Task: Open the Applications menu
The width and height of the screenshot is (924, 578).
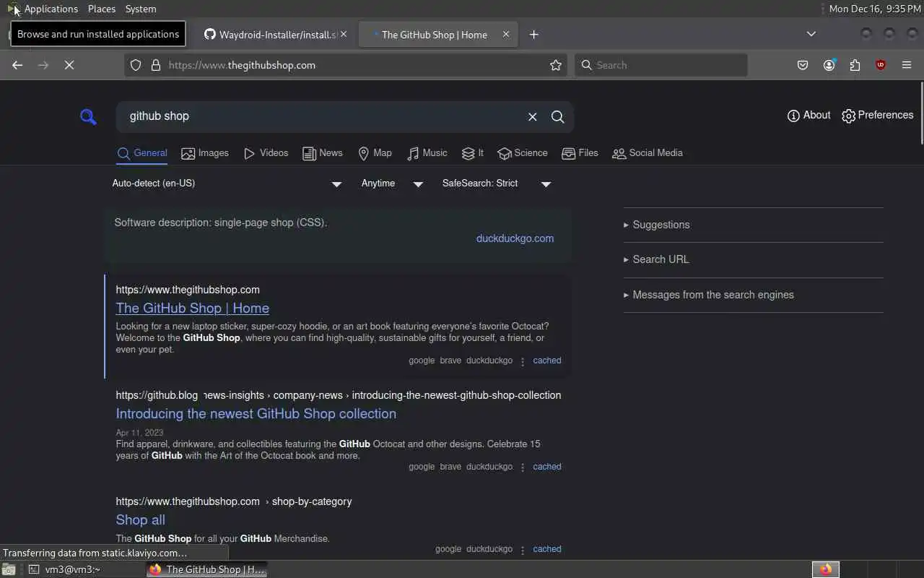Action: 43,9
